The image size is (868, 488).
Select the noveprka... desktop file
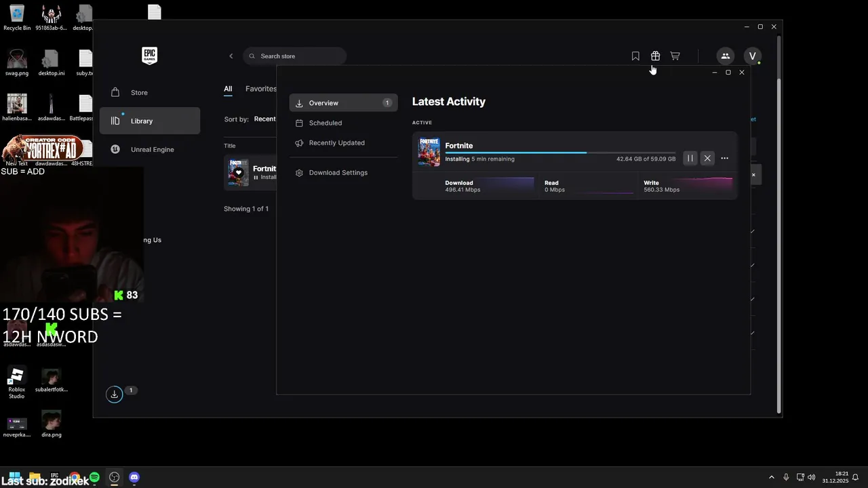[x=17, y=424]
